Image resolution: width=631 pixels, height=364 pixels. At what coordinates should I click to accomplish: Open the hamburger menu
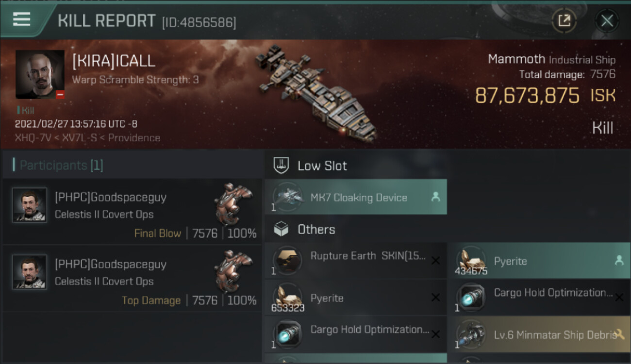coord(21,19)
